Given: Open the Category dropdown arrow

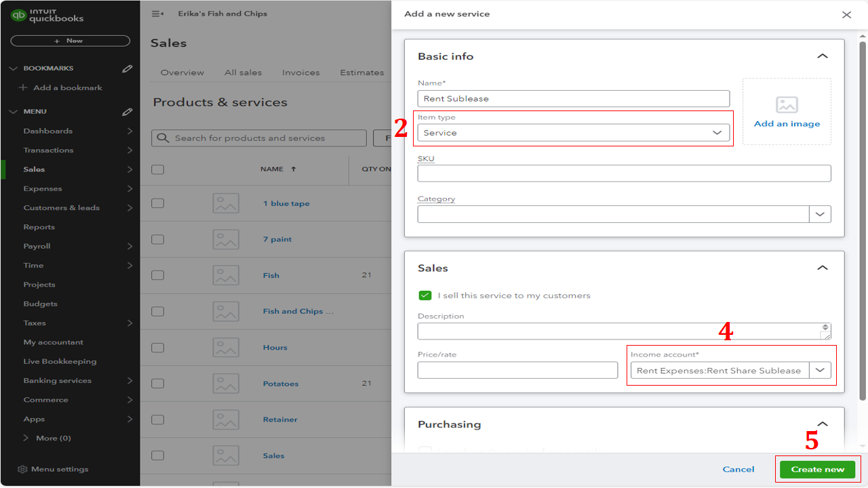Looking at the screenshot, I should 820,214.
